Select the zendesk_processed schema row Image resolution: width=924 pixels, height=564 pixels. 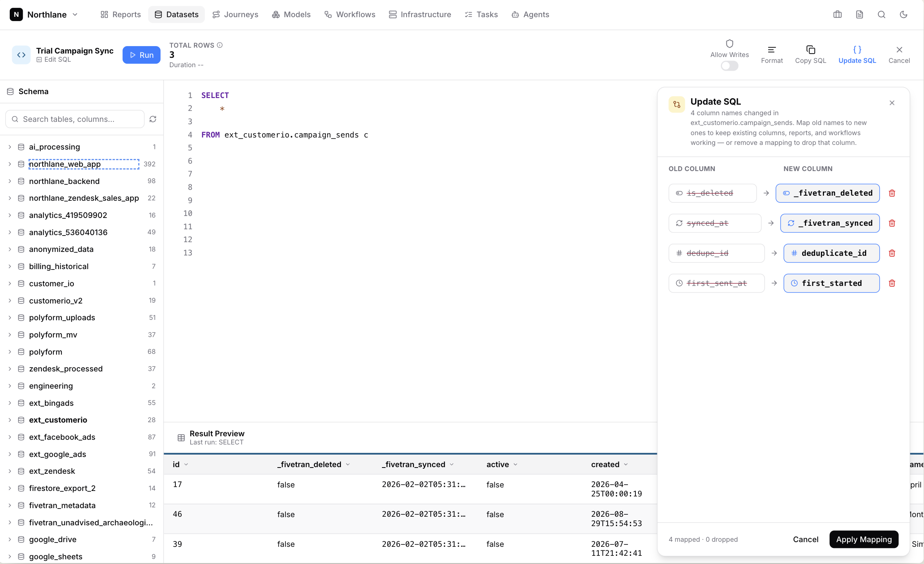82,369
